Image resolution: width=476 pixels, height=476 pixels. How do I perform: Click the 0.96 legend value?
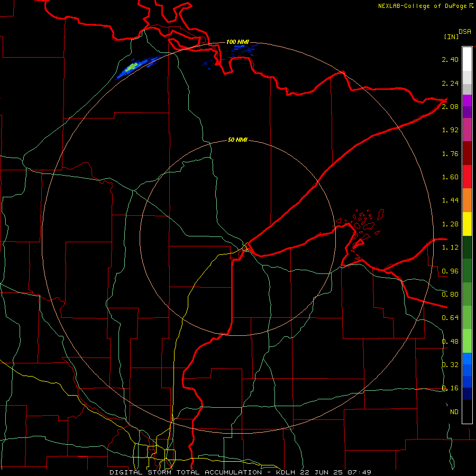[x=450, y=271]
